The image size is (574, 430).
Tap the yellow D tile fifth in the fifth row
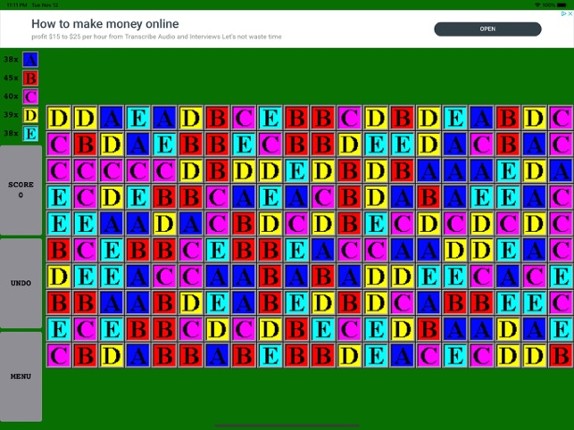click(164, 223)
